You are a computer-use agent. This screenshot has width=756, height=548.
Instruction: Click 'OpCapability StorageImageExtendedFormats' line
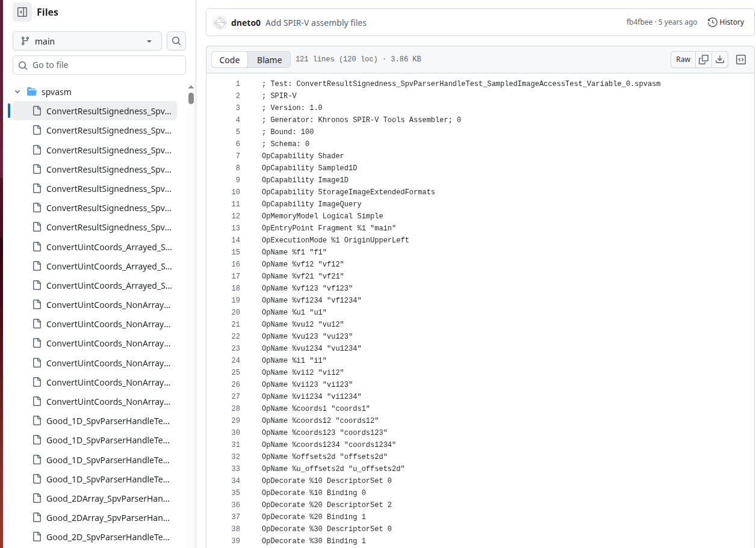point(348,192)
